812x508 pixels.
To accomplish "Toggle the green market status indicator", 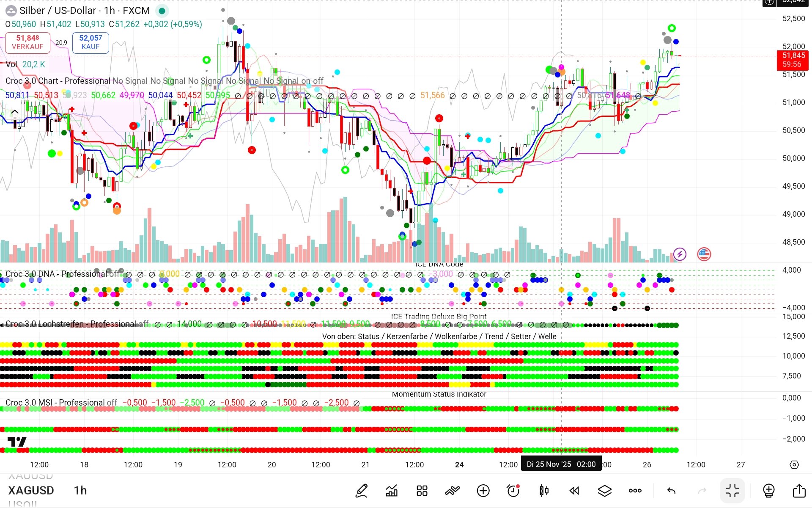I will click(x=162, y=11).
